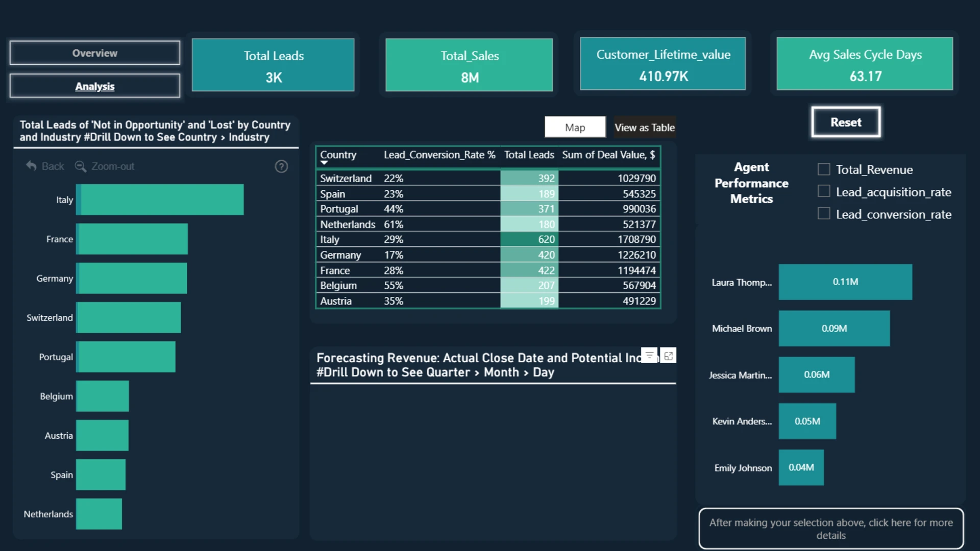Screen dimensions: 980x551
Task: Open the filters icon on the Forecasting Revenue visual
Action: (x=649, y=356)
